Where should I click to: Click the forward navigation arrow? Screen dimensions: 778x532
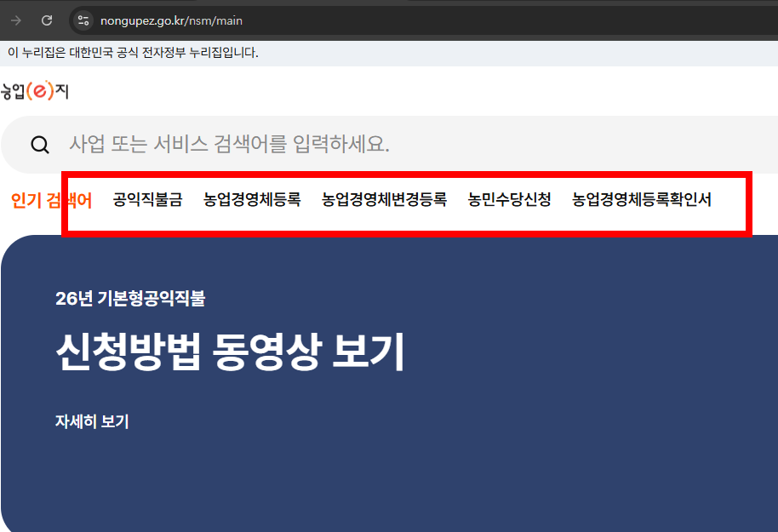15,20
